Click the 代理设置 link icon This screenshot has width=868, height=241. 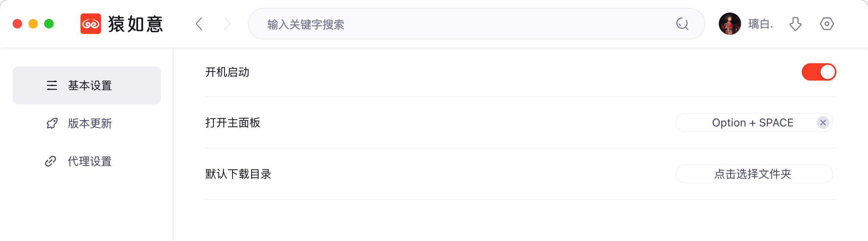pyautogui.click(x=51, y=161)
